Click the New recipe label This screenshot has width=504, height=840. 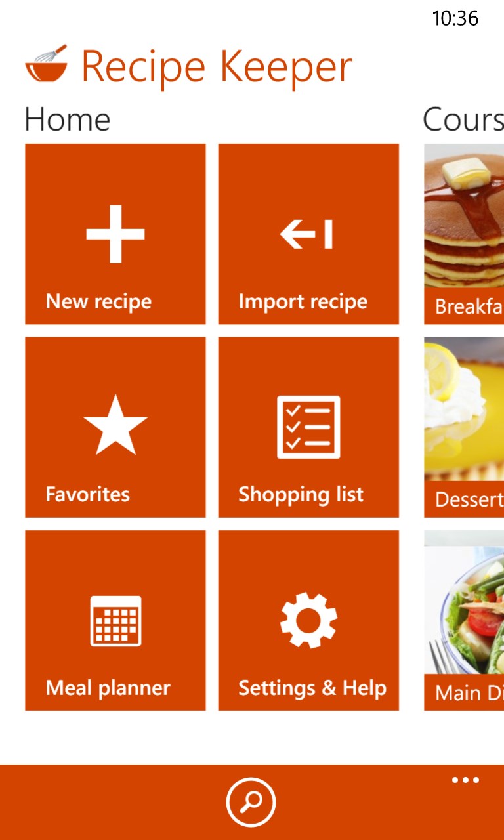98,301
